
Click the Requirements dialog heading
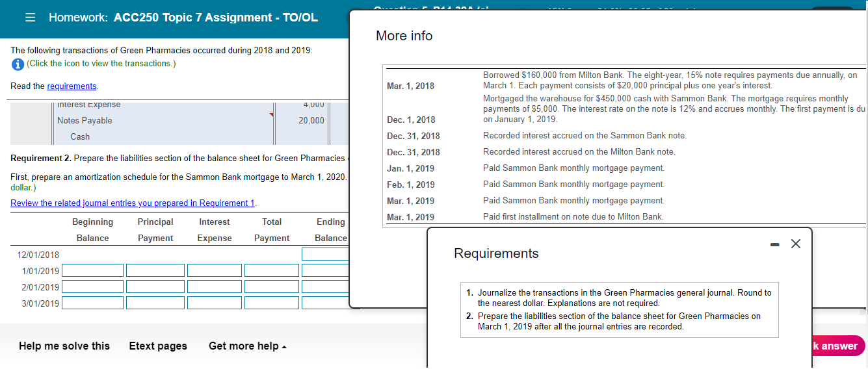tap(496, 253)
